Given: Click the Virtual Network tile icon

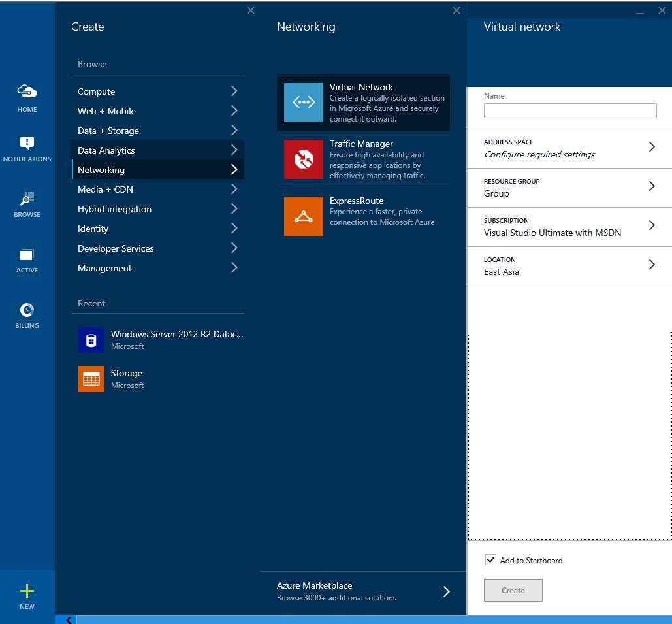Looking at the screenshot, I should pos(304,103).
